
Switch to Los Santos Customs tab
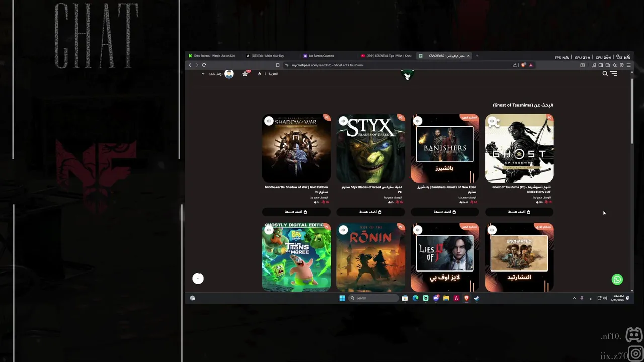[328, 56]
